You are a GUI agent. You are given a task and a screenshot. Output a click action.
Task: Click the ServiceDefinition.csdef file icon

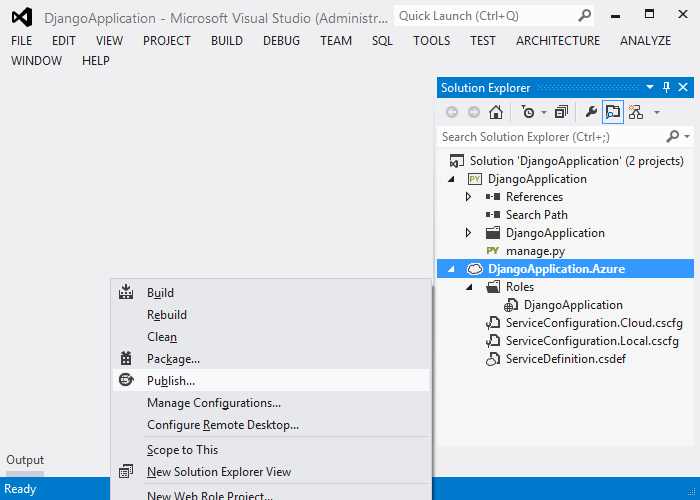pos(493,359)
